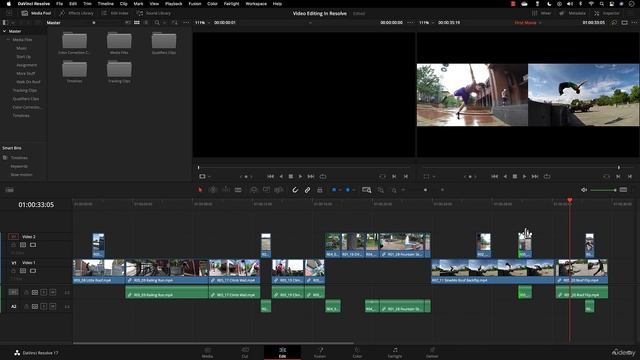
Task: Play the source viewer in reverse
Action: tap(281, 176)
